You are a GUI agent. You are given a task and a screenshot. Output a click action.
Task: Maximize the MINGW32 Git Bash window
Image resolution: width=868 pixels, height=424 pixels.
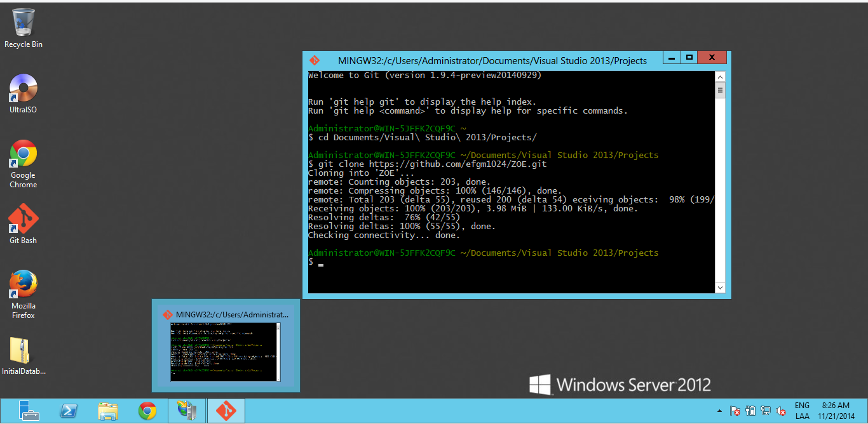(x=689, y=58)
